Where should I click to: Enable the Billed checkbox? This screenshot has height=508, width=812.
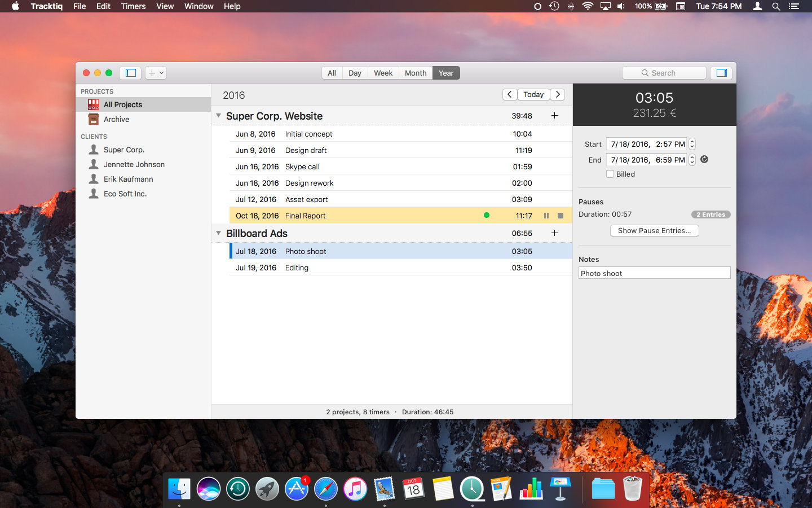pos(610,174)
